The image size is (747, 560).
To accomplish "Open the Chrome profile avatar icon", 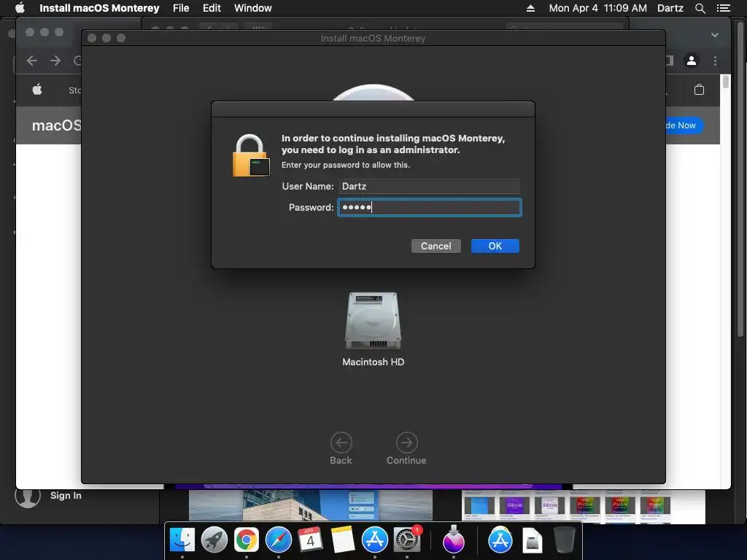I will pyautogui.click(x=692, y=61).
